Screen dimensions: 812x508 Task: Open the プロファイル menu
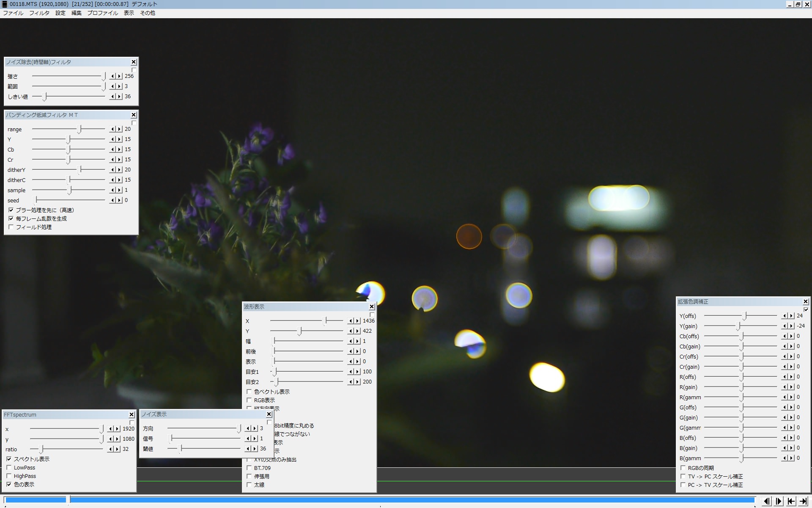click(x=102, y=13)
